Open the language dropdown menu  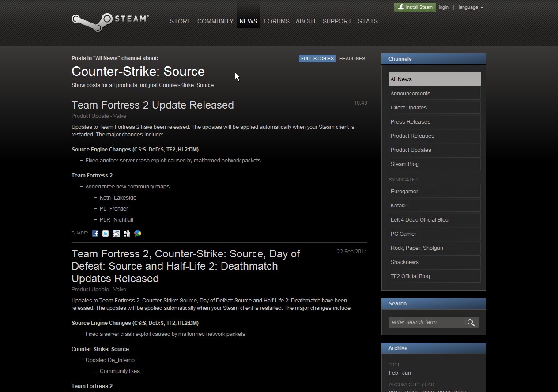click(x=471, y=8)
